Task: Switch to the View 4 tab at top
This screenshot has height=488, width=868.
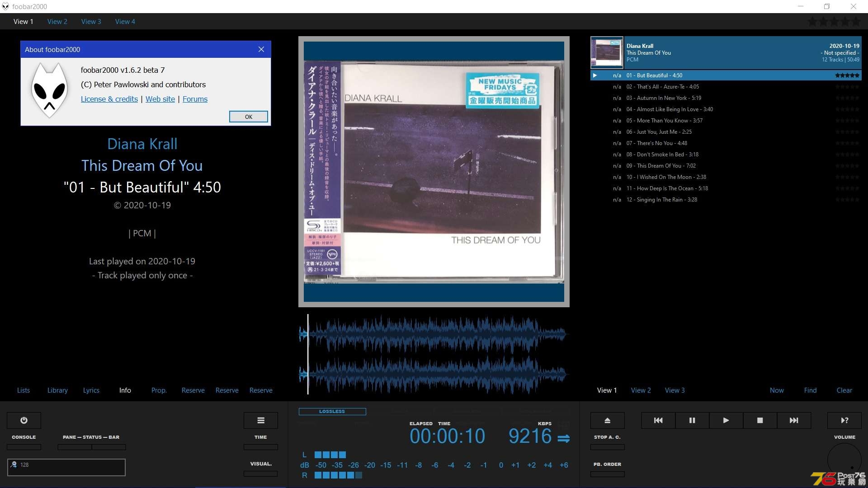Action: pyautogui.click(x=125, y=21)
